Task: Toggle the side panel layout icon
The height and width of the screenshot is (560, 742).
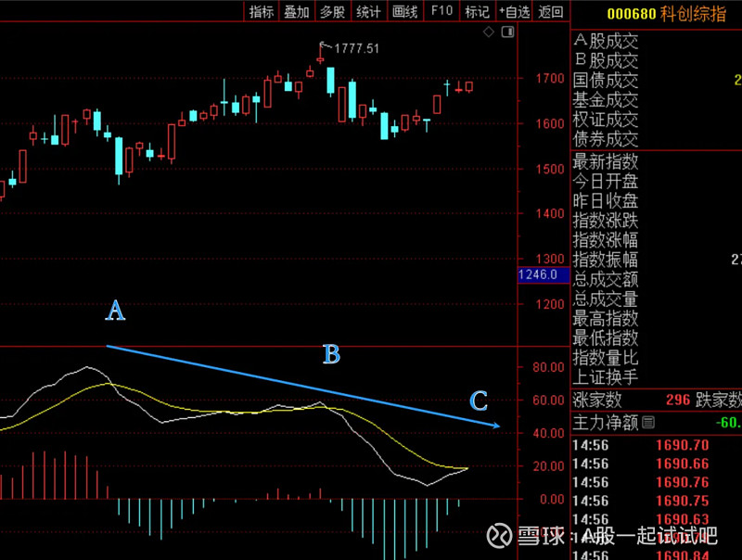Action: click(x=507, y=32)
